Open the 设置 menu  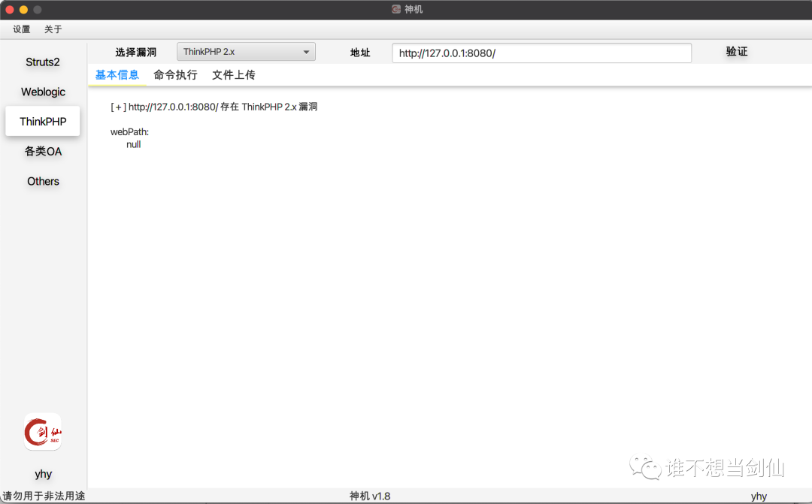pos(21,29)
